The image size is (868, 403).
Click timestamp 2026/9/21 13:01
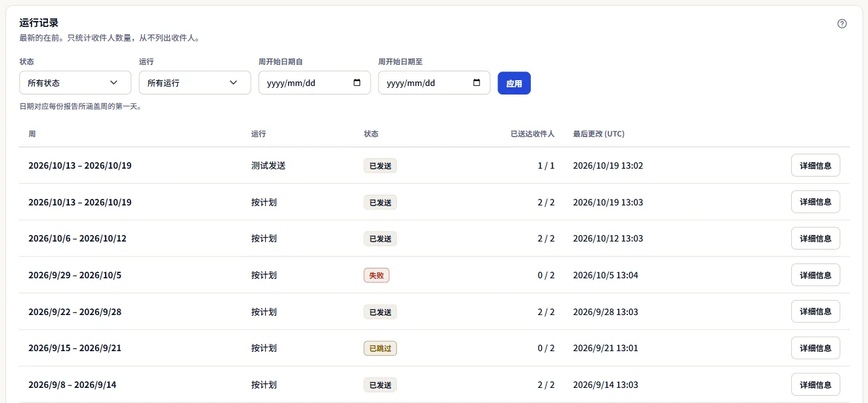click(x=606, y=348)
